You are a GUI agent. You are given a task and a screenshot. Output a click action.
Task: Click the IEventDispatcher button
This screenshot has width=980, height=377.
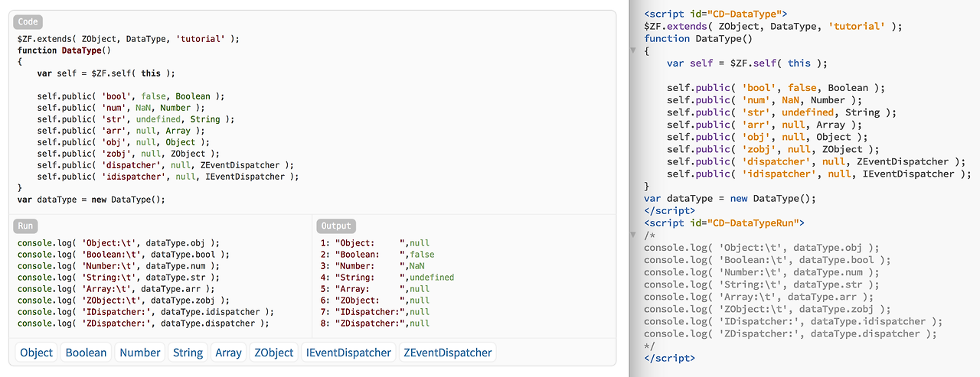point(348,353)
